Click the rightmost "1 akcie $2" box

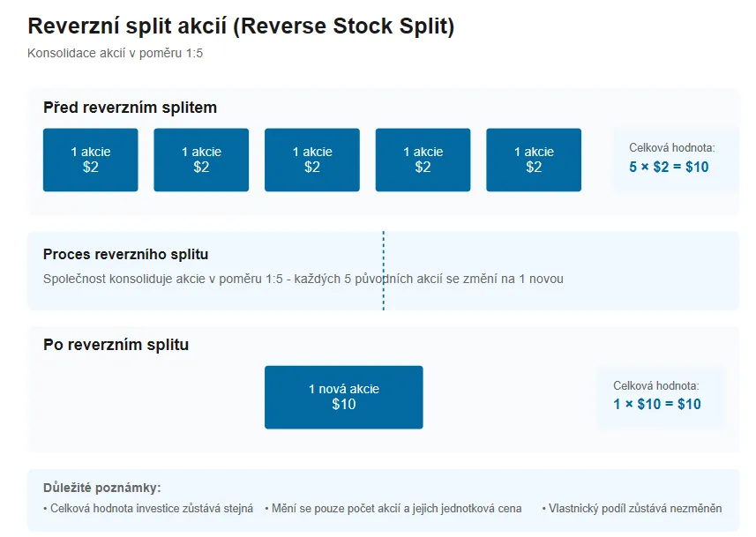pyautogui.click(x=534, y=160)
